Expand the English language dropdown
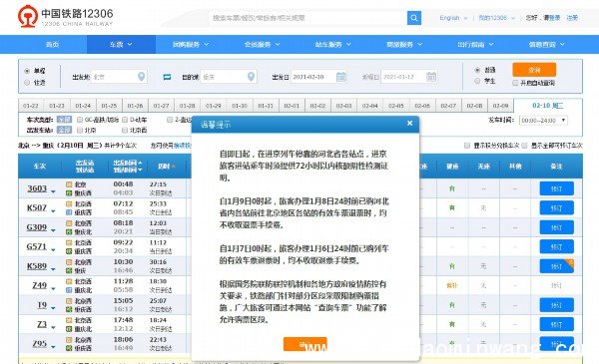 coord(453,18)
